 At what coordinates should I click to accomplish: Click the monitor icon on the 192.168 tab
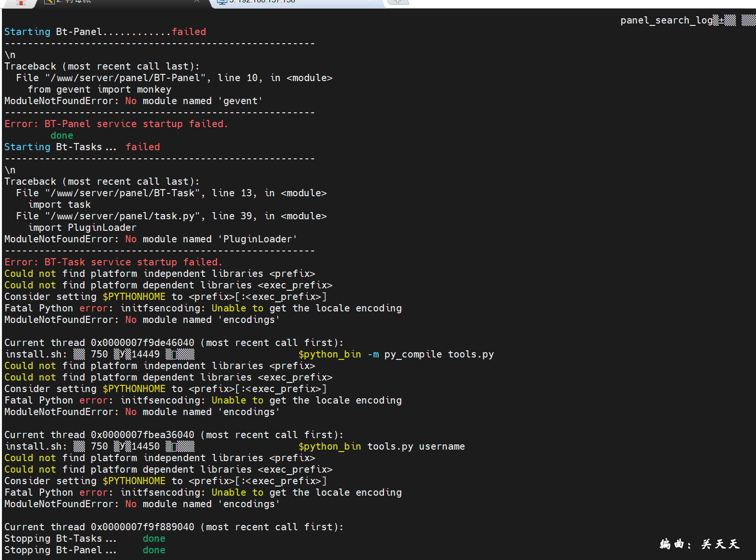point(222,1)
